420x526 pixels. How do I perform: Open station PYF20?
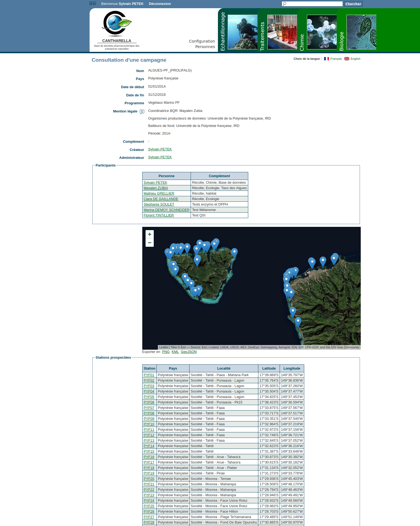tap(149, 479)
